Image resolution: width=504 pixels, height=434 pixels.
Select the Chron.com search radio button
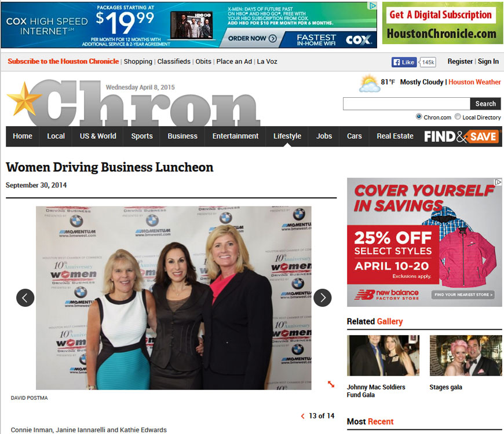[x=419, y=116]
